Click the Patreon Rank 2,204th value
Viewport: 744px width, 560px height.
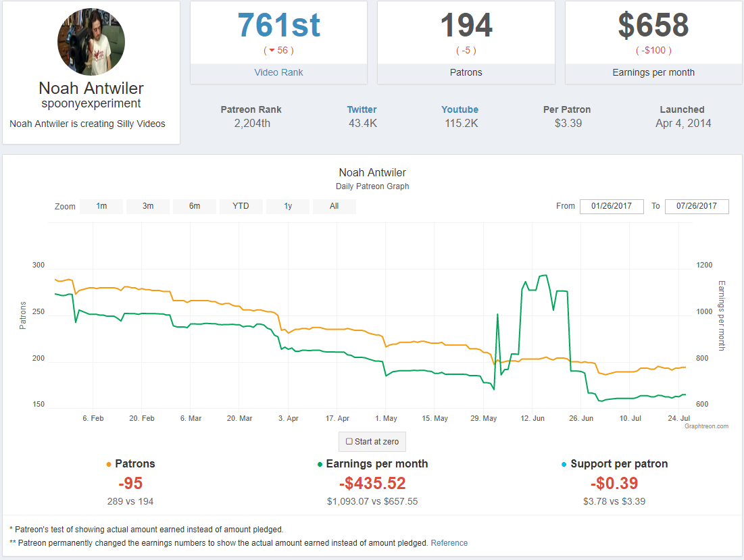pos(252,124)
